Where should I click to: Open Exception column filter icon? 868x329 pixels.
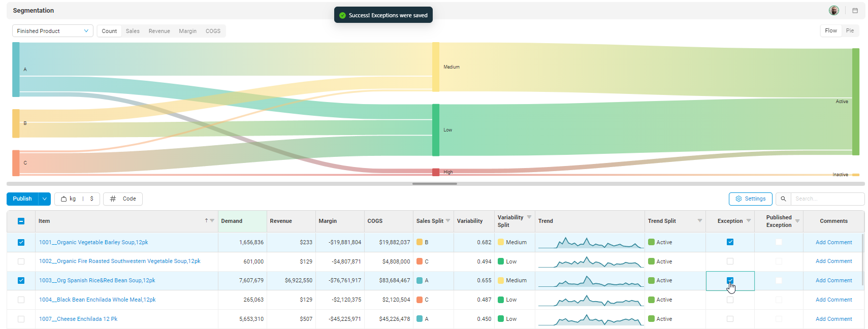pyautogui.click(x=749, y=221)
